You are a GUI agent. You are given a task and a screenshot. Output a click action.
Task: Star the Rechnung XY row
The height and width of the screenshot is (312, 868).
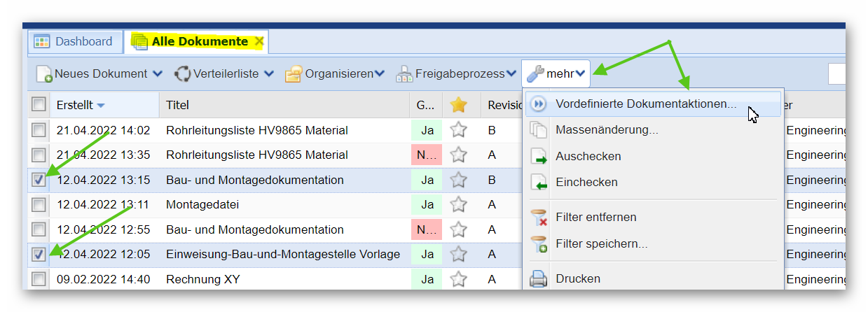click(459, 278)
